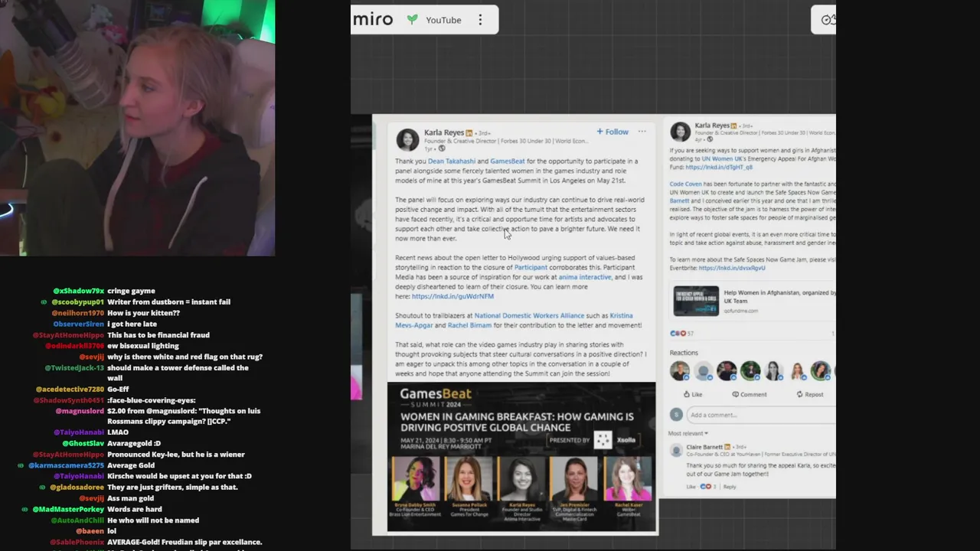980x551 pixels.
Task: Open the Eventbrite lnkd.in/dvsxRgvU link
Action: pos(732,269)
